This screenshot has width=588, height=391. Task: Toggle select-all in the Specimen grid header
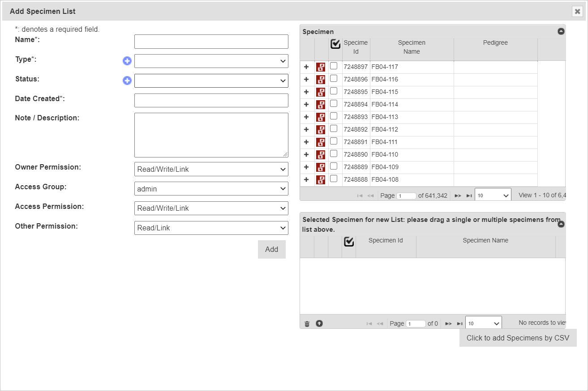[x=335, y=44]
